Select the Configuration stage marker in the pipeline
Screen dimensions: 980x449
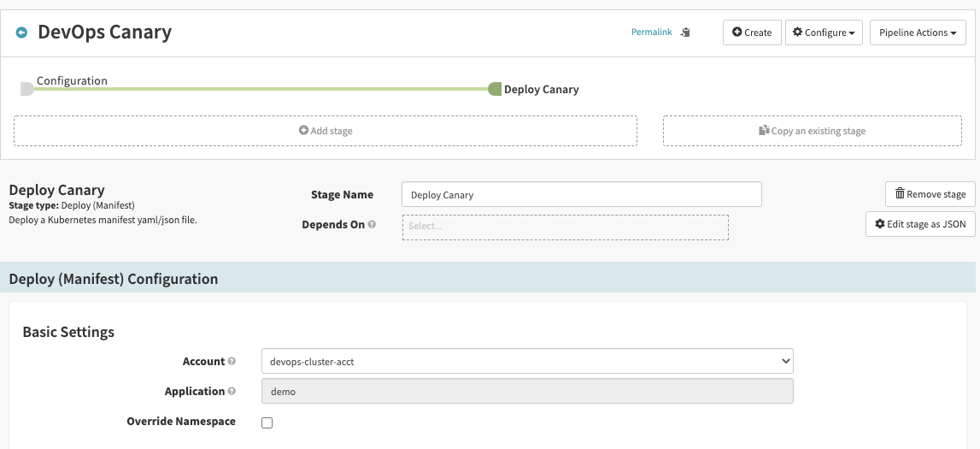pos(26,88)
